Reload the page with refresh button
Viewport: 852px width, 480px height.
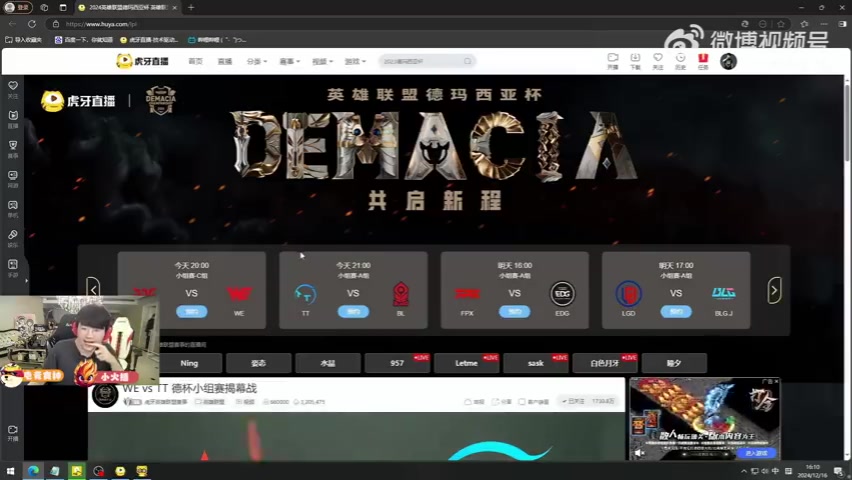32,24
